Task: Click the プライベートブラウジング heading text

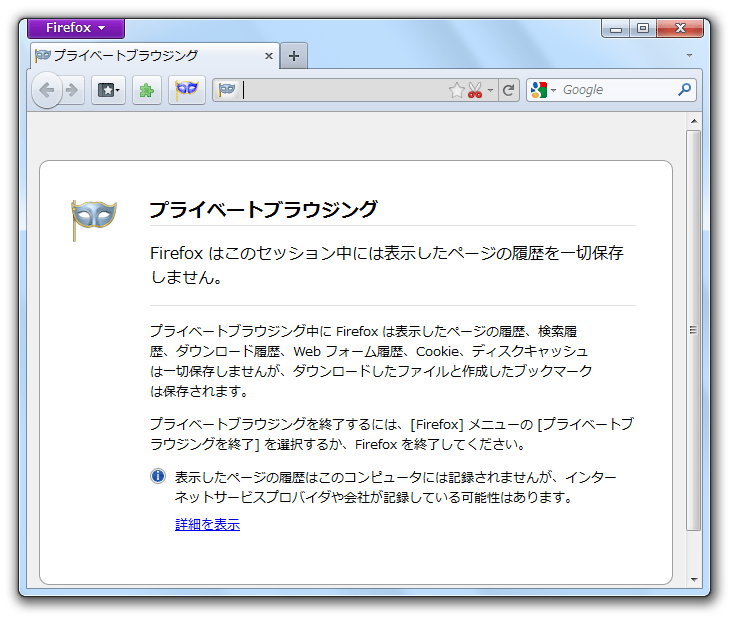Action: pos(263,209)
